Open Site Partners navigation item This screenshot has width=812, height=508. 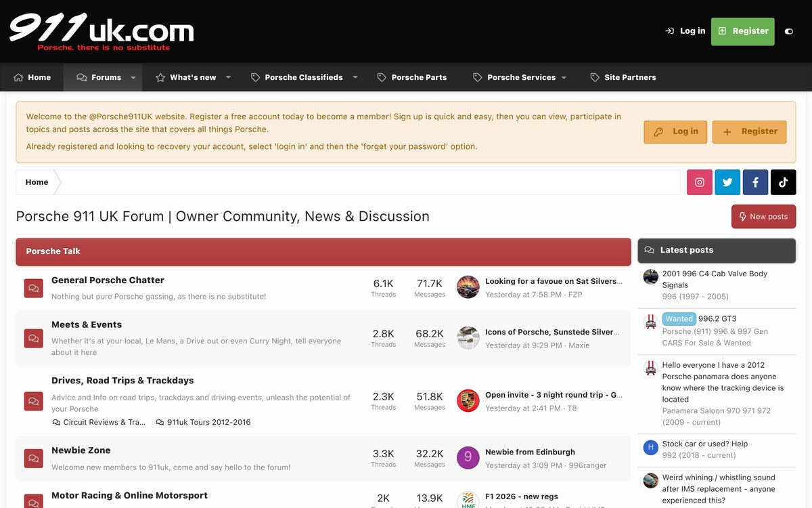click(623, 77)
